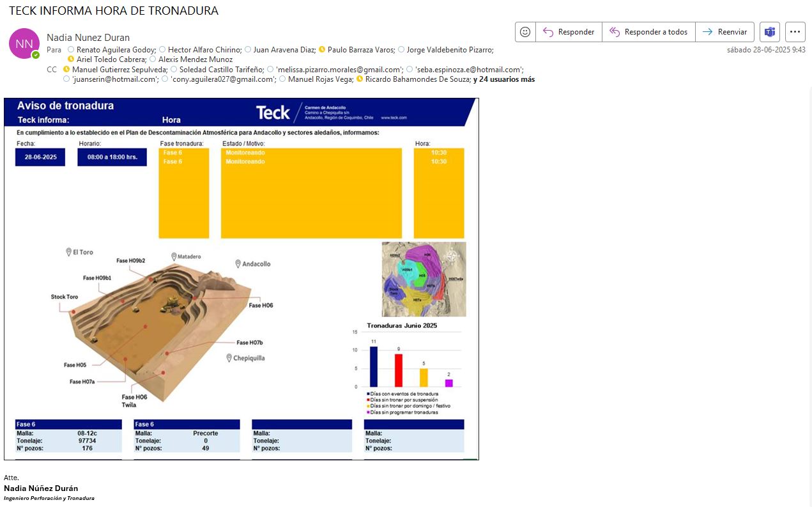This screenshot has height=507, width=812.
Task: Select recipient Ariel Toledo Cabrera
Action: click(111, 59)
